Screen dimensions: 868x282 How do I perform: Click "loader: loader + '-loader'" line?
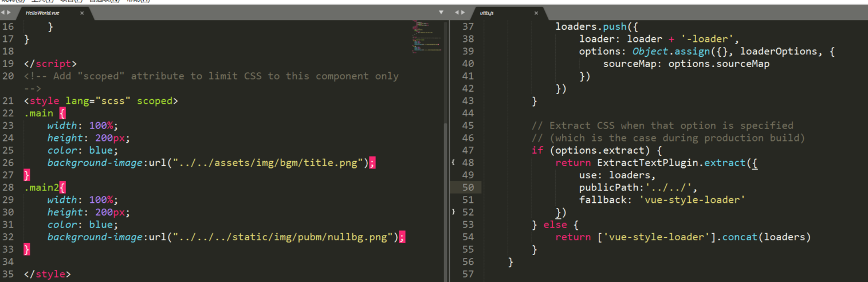tap(660, 39)
